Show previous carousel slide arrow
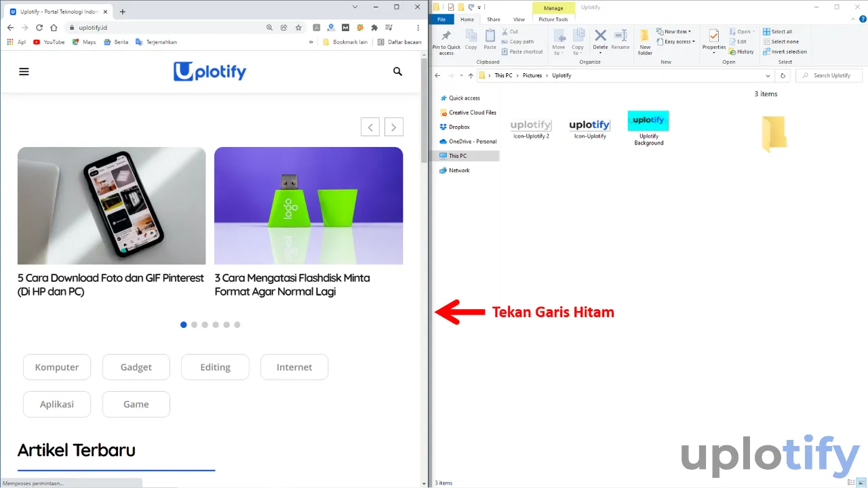 click(370, 127)
